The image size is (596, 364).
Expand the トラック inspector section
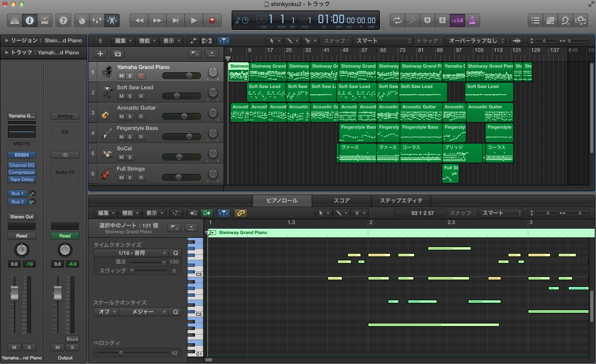click(7, 52)
